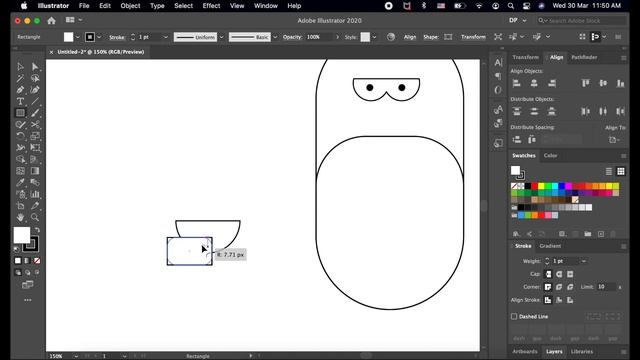Switch to the Artboards tab
Viewport: 640px width, 360px height.
524,351
